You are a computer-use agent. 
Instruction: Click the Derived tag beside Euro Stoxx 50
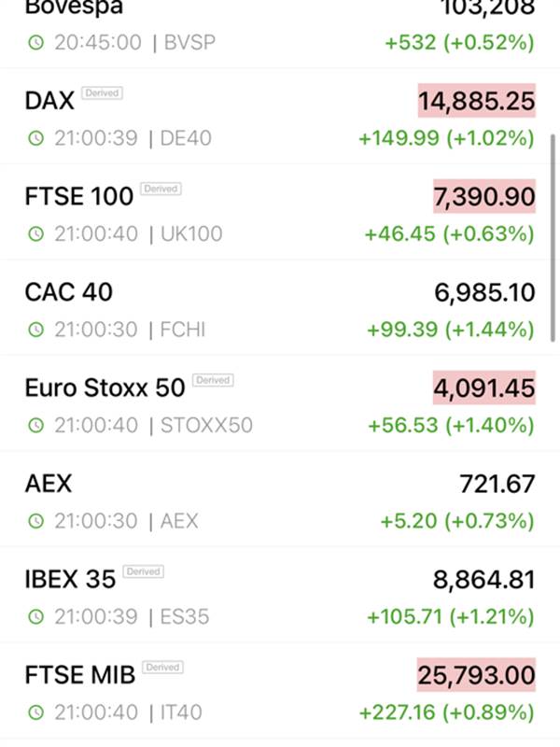click(x=213, y=380)
